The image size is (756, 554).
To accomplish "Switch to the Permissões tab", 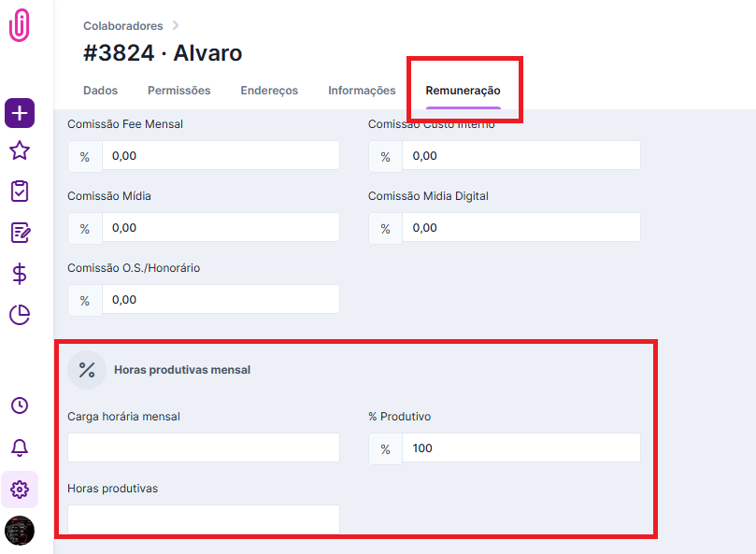I will point(178,91).
